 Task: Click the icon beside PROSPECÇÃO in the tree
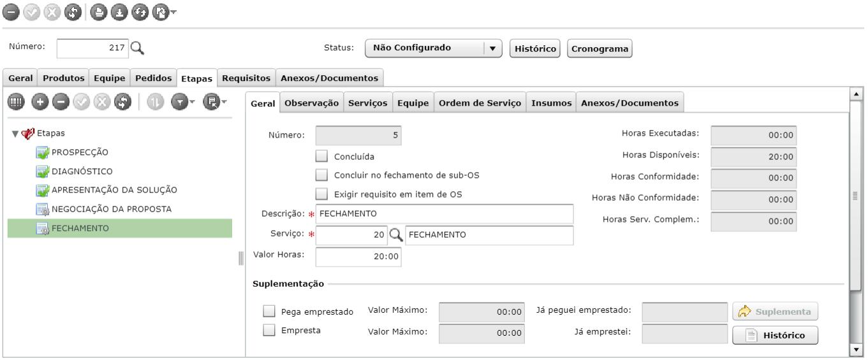[43, 152]
